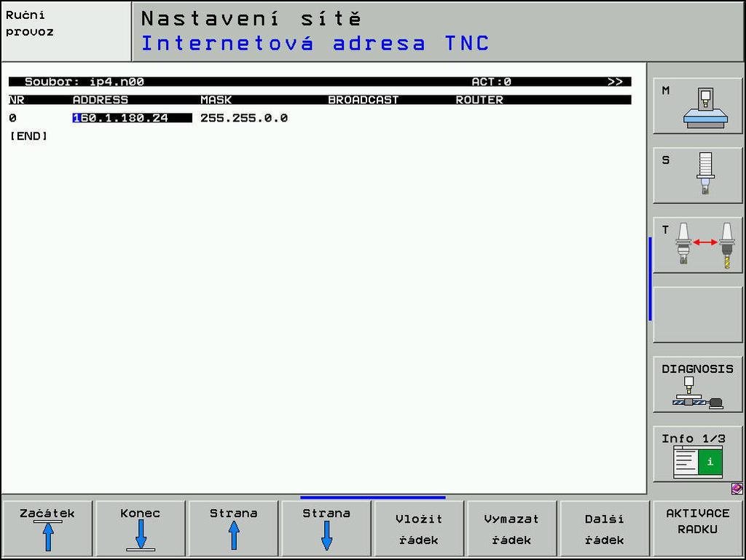Click the NR column header

17,100
